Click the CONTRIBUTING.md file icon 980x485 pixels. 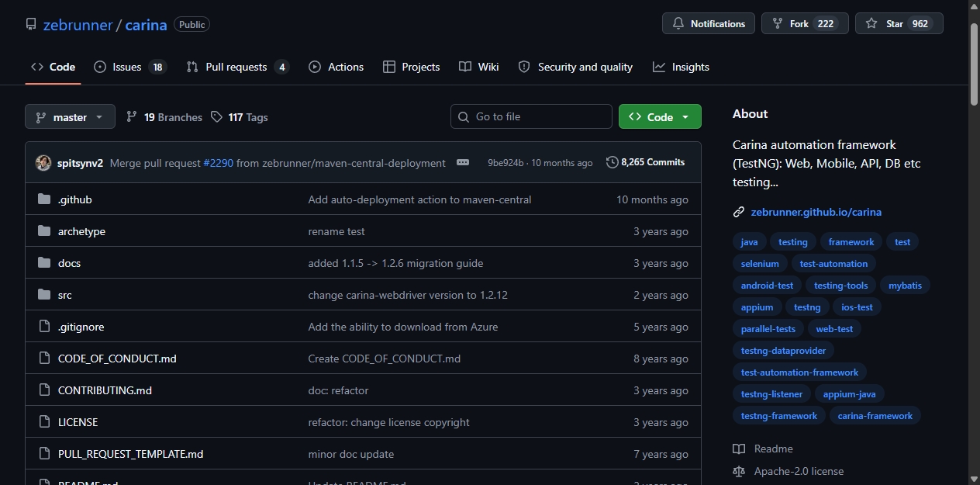click(44, 390)
